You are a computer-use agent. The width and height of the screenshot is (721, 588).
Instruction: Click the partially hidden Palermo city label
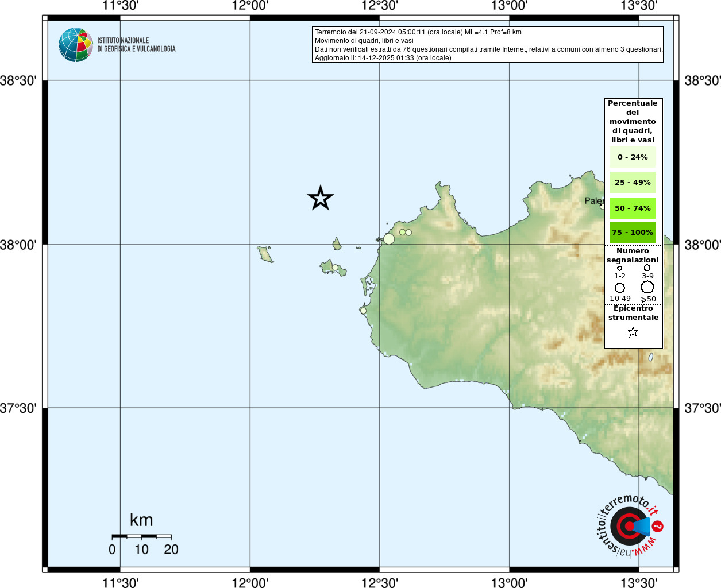(594, 200)
